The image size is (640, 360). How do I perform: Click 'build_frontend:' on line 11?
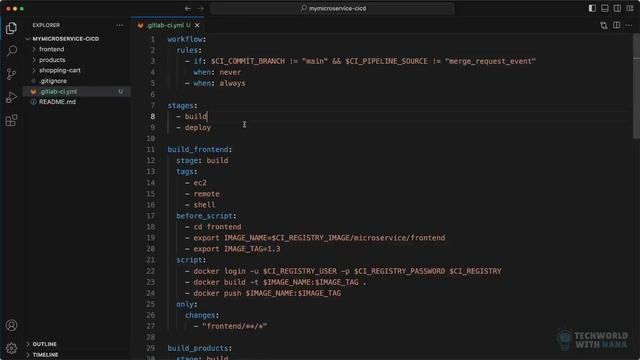pyautogui.click(x=200, y=149)
